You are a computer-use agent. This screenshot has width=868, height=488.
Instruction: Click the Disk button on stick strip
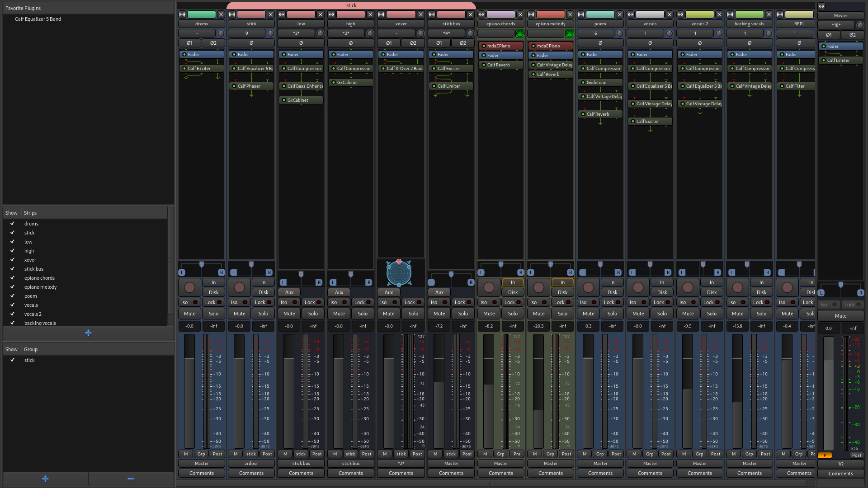[x=263, y=293]
